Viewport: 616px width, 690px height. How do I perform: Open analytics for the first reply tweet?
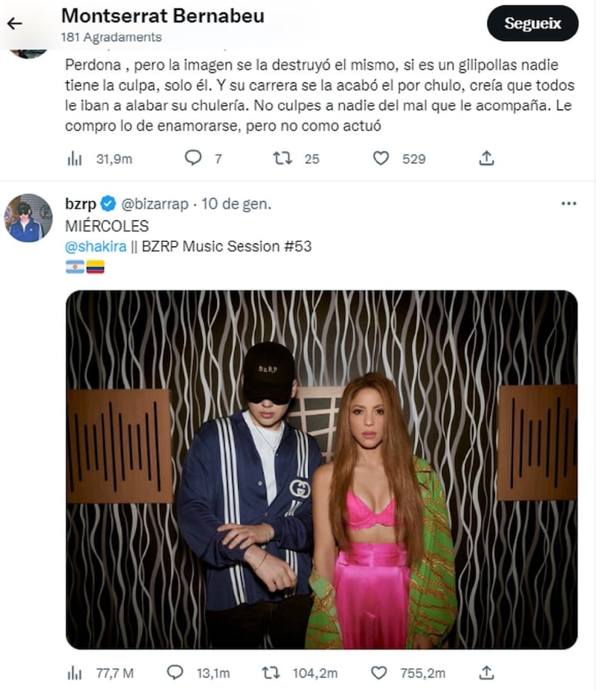[x=74, y=158]
